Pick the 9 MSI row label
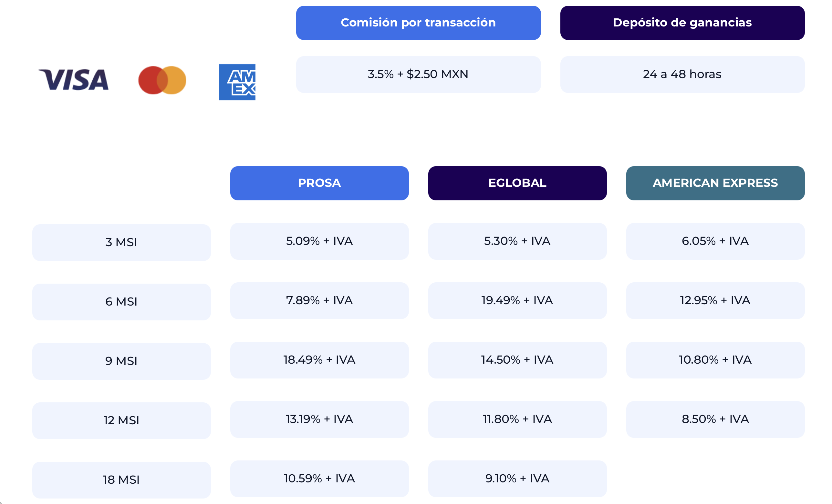The height and width of the screenshot is (504, 832). 121,361
